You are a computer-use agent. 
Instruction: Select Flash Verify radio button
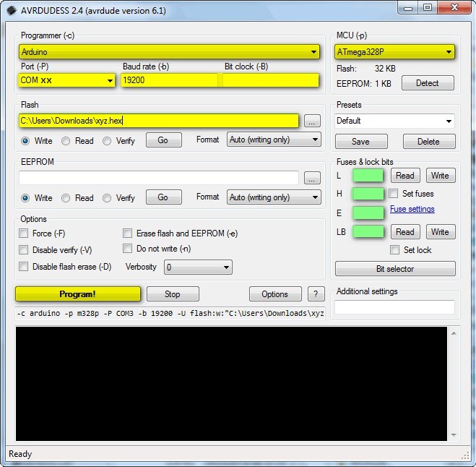[x=107, y=141]
